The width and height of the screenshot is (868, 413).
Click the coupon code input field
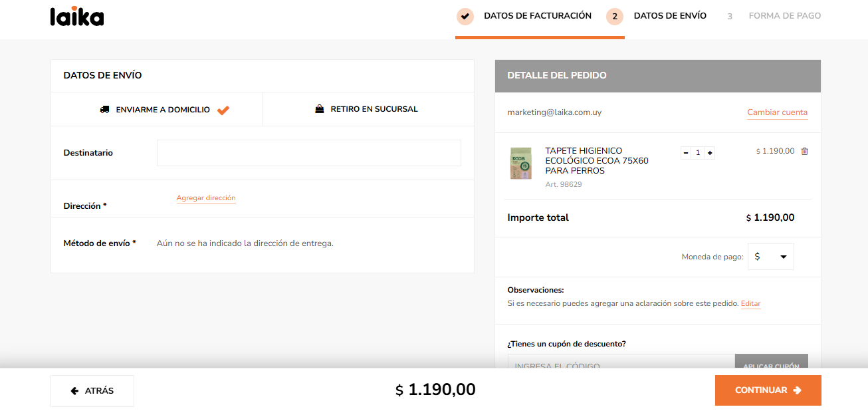point(621,362)
